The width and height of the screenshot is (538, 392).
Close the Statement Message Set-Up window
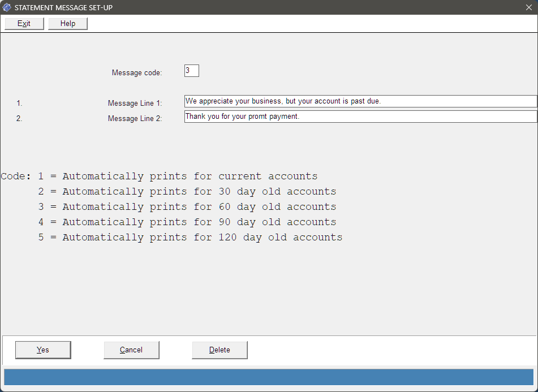[x=529, y=7]
